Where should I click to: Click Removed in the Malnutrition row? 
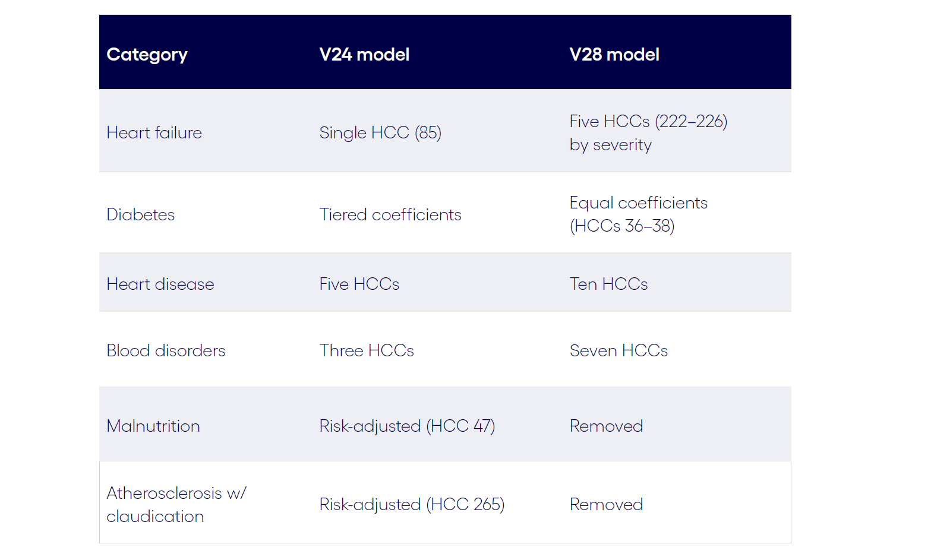click(606, 426)
